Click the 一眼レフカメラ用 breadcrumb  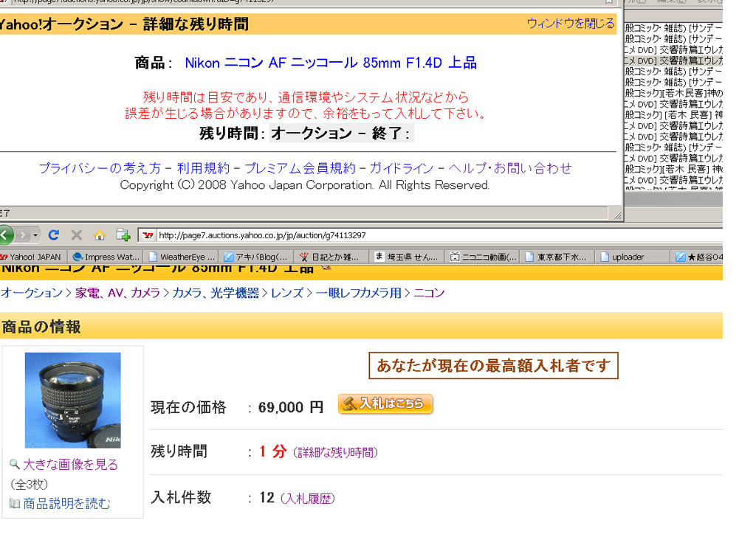coord(358,293)
